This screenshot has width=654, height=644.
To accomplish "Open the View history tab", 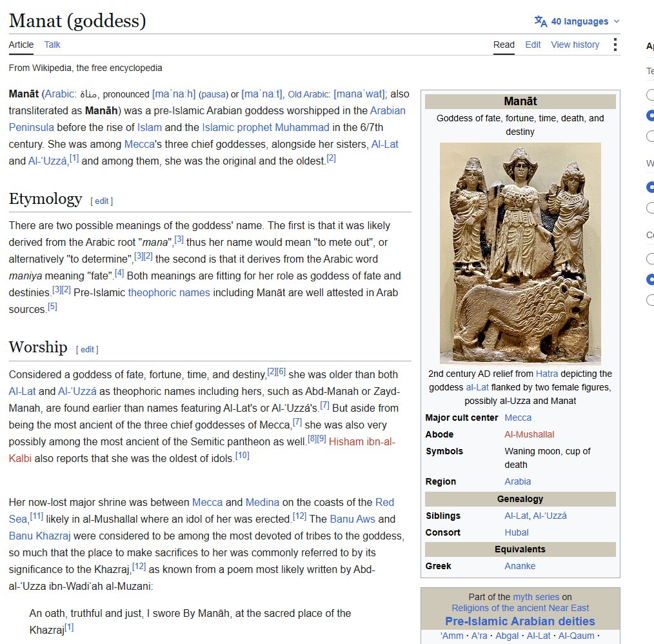I will click(x=575, y=45).
